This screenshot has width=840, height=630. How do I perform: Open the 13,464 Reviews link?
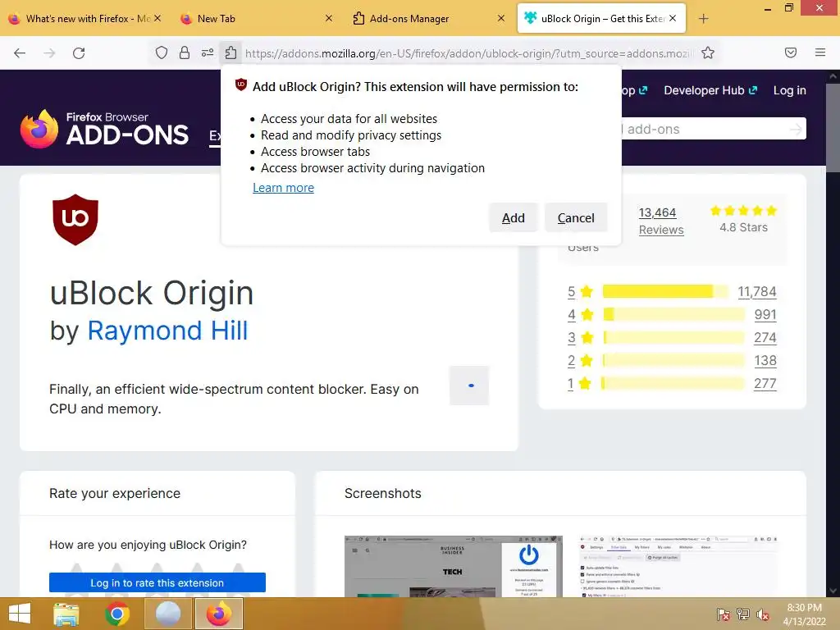click(661, 221)
